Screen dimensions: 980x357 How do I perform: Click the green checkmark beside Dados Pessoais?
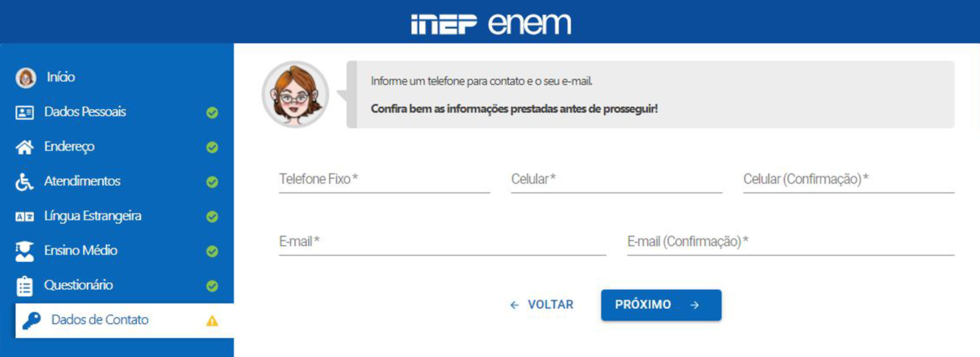(x=212, y=113)
